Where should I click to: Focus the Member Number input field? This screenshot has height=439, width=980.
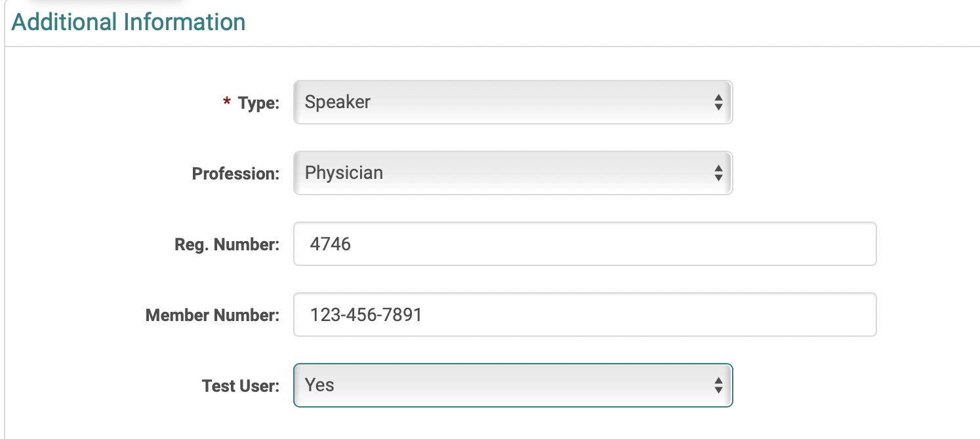tap(584, 315)
